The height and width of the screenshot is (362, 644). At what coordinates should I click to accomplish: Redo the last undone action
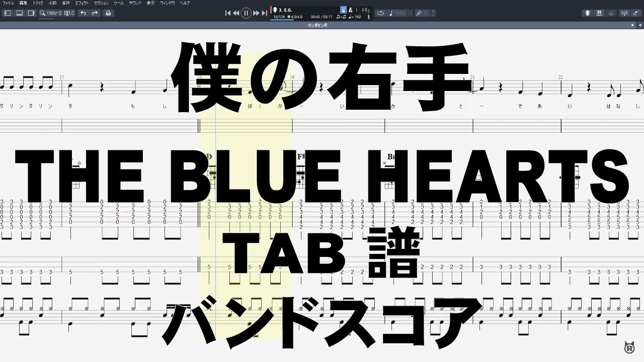pyautogui.click(x=95, y=13)
